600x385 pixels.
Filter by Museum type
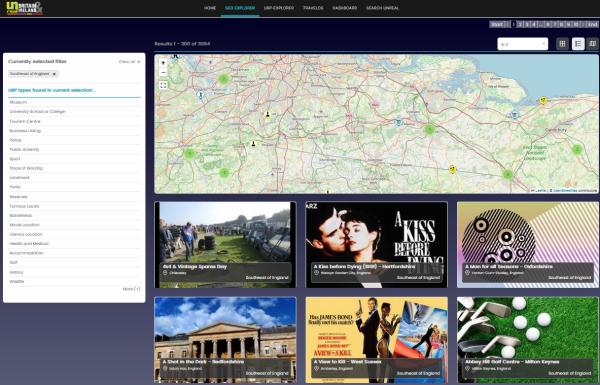pos(74,102)
